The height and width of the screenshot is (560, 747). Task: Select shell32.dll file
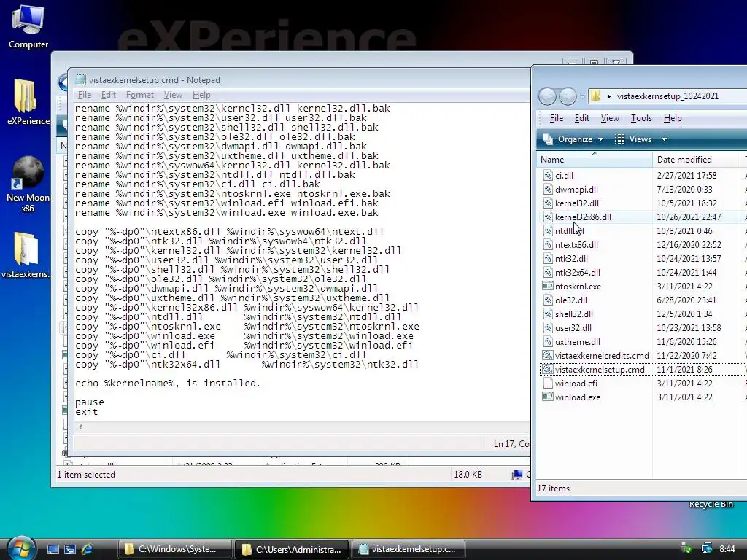[x=574, y=314]
